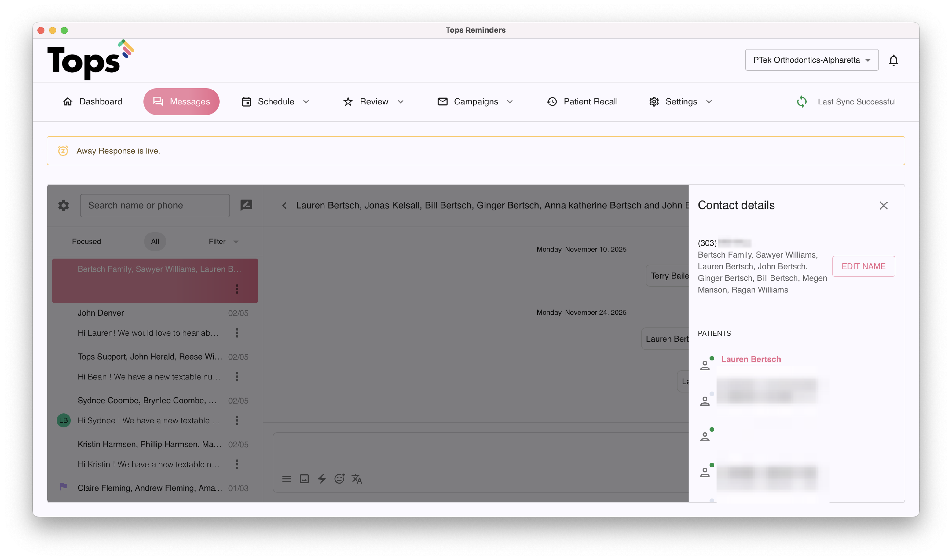Open the PTek Orthodontics-Alpharetta location dropdown

pos(811,60)
